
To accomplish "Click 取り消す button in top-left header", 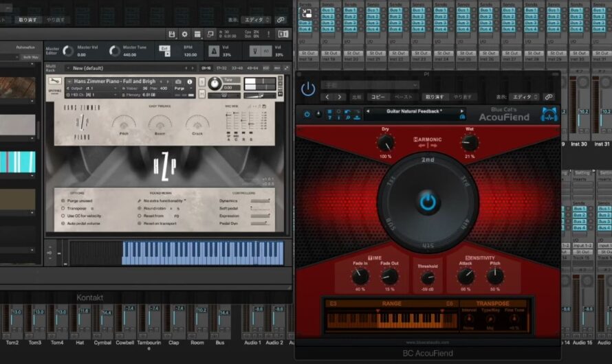I will (28, 20).
